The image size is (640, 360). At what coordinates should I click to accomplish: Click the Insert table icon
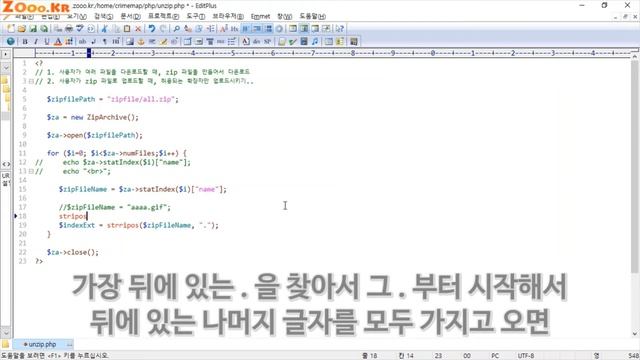click(x=187, y=41)
